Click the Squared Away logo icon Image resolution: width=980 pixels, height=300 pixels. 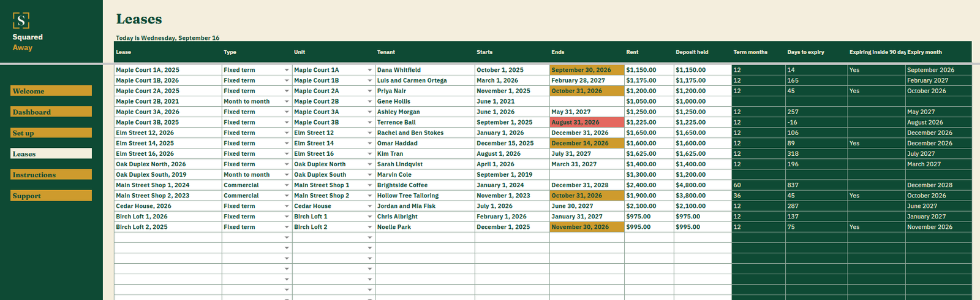click(x=21, y=21)
